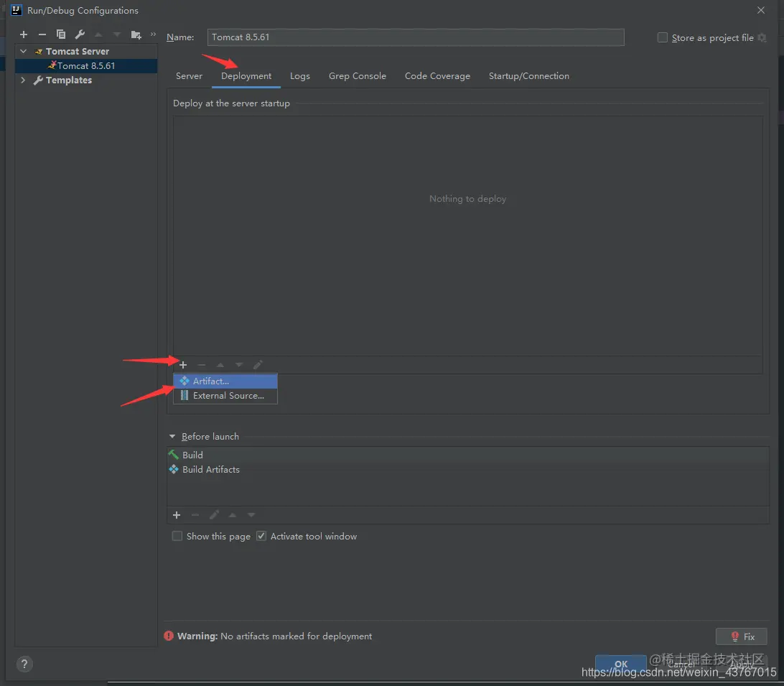This screenshot has width=784, height=686.
Task: Toggle Show this page checkbox
Action: pos(177,536)
